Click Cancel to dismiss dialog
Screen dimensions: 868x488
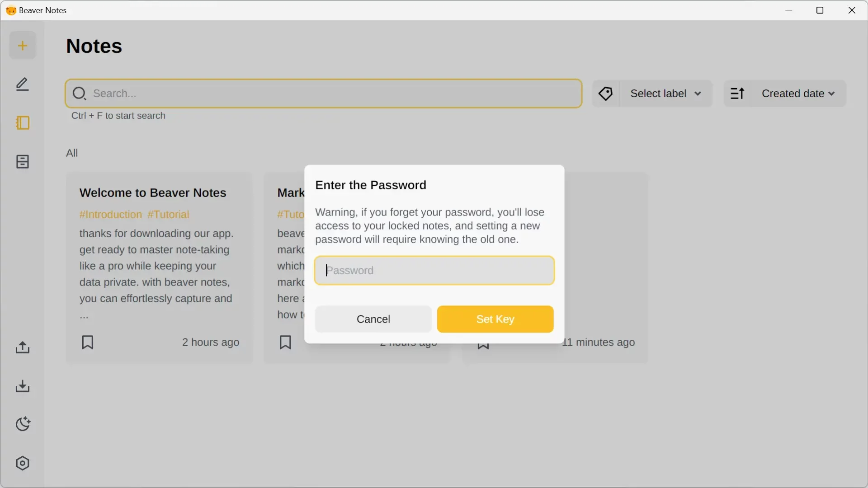click(x=373, y=319)
